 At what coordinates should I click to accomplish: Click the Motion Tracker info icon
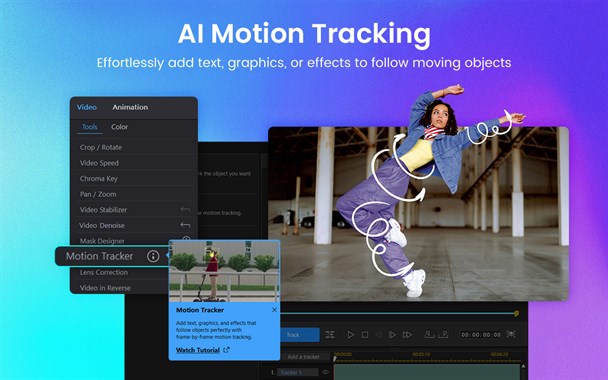tap(153, 256)
